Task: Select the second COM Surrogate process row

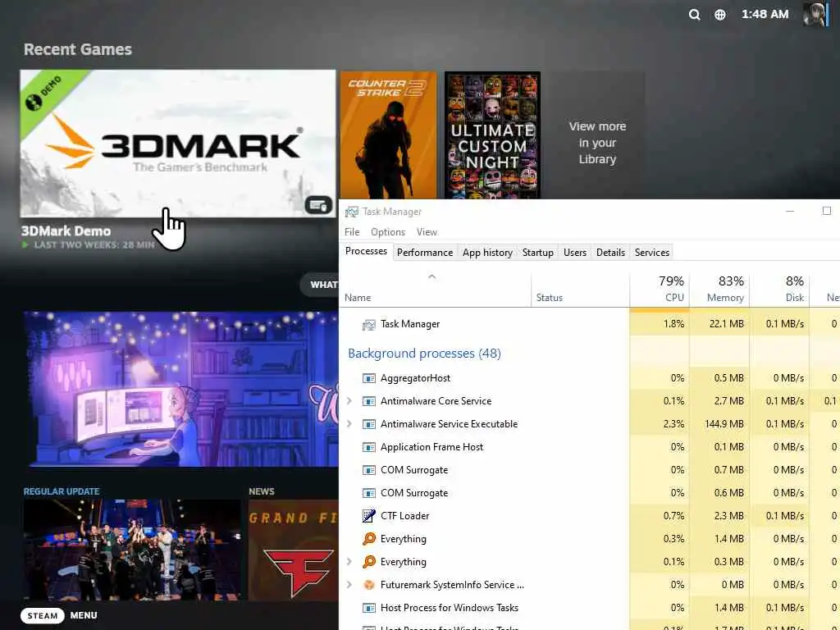Action: [x=589, y=493]
